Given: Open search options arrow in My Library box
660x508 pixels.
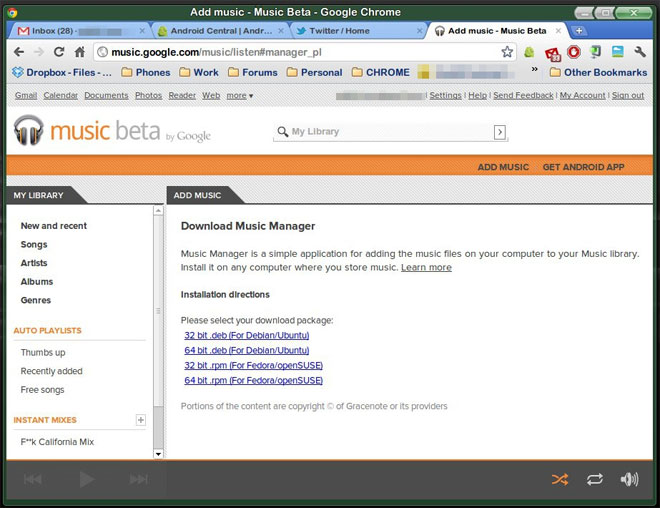Looking at the screenshot, I should [x=500, y=132].
